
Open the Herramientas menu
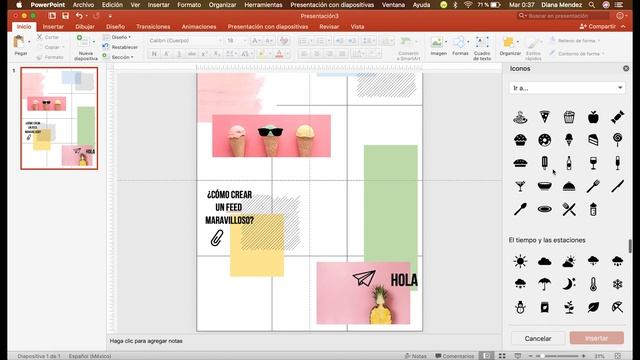coord(263,5)
